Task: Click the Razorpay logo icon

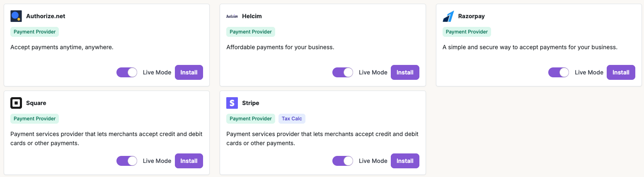Action: pyautogui.click(x=448, y=16)
